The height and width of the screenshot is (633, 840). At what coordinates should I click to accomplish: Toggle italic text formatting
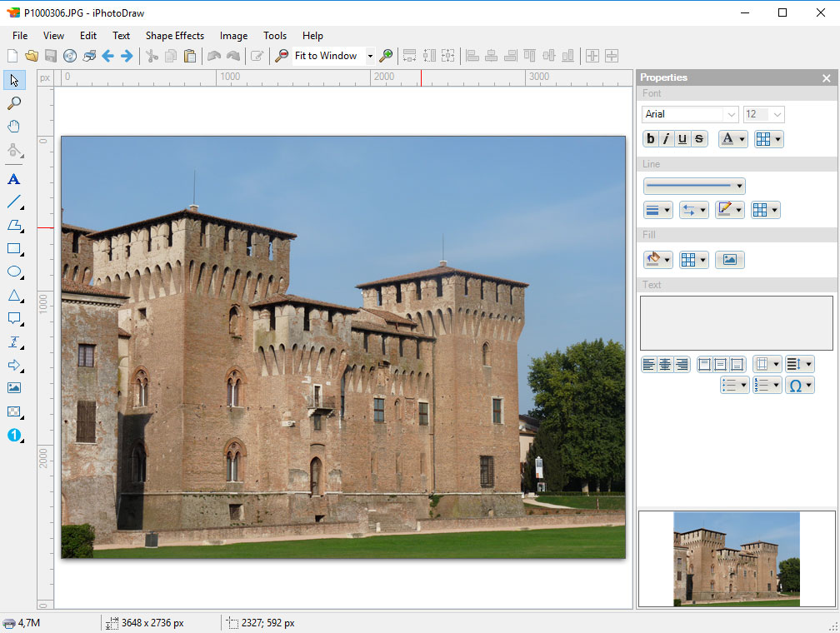(x=667, y=139)
